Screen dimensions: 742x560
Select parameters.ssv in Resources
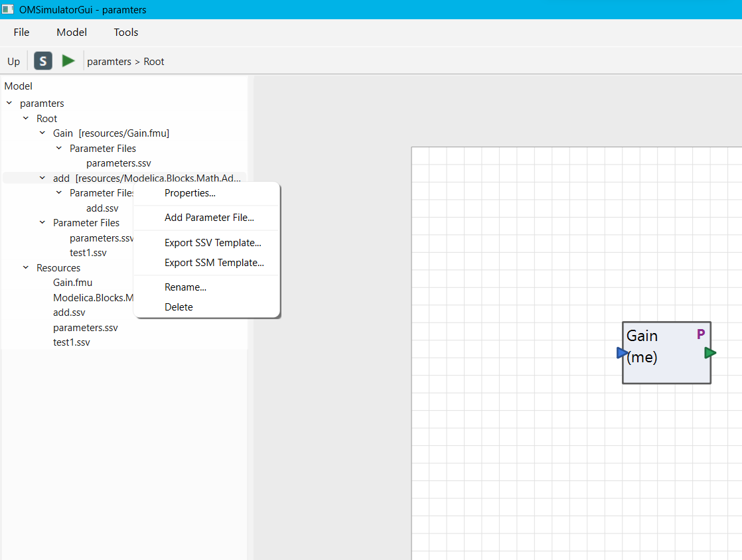click(x=85, y=327)
